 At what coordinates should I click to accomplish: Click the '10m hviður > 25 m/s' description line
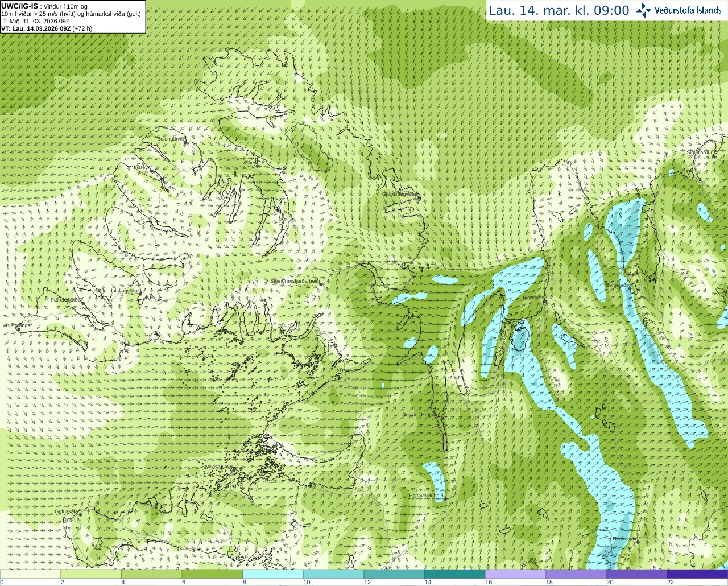tap(71, 14)
